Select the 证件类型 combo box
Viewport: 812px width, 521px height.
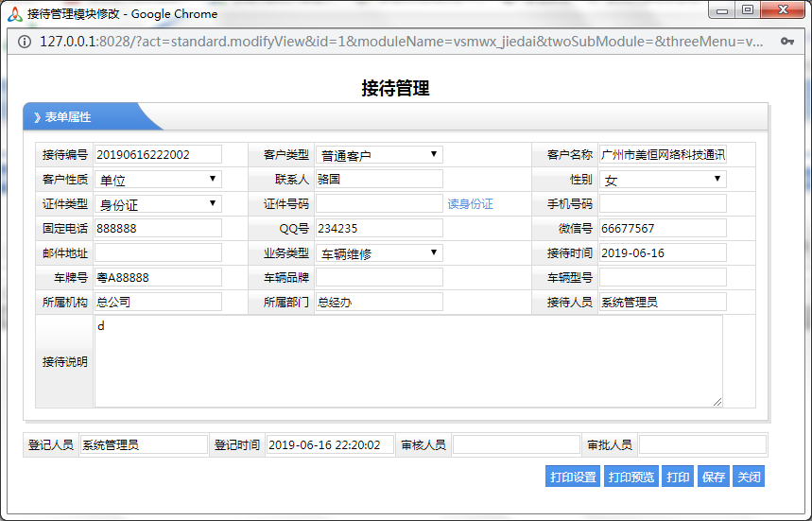158,204
